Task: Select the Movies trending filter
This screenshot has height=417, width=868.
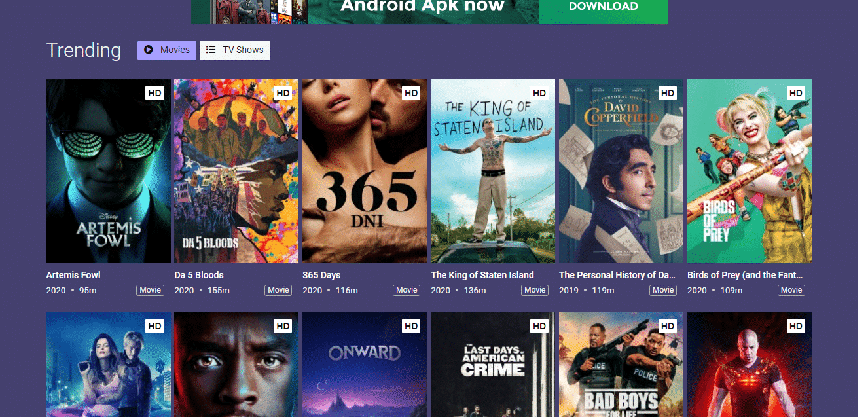Action: tap(166, 50)
